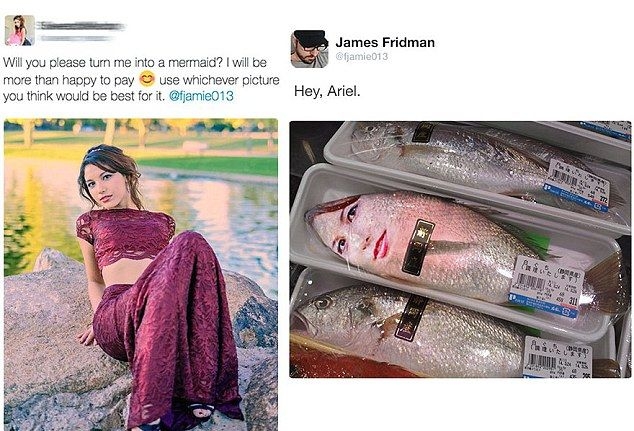This screenshot has width=634, height=431.
Task: Click James Fridman's profile picture
Action: tap(310, 49)
